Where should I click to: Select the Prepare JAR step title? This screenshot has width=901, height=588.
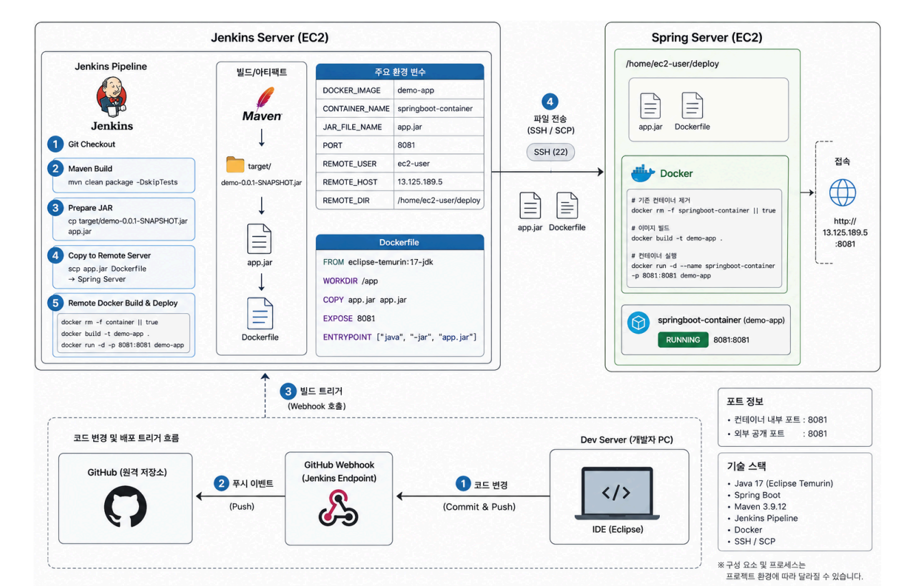(x=90, y=208)
